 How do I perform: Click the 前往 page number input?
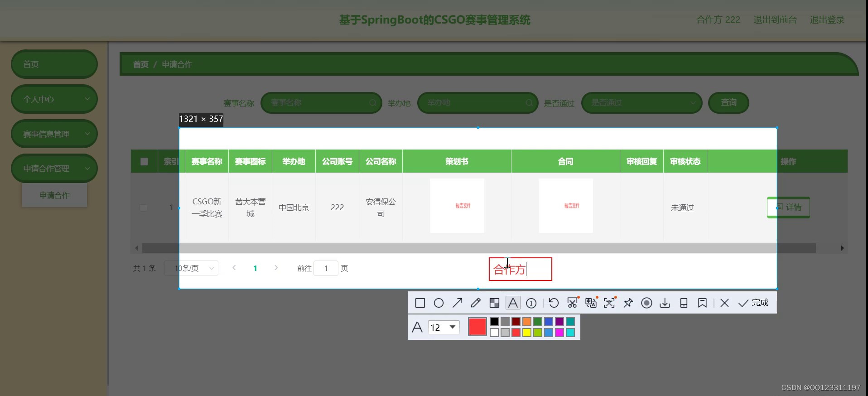326,268
